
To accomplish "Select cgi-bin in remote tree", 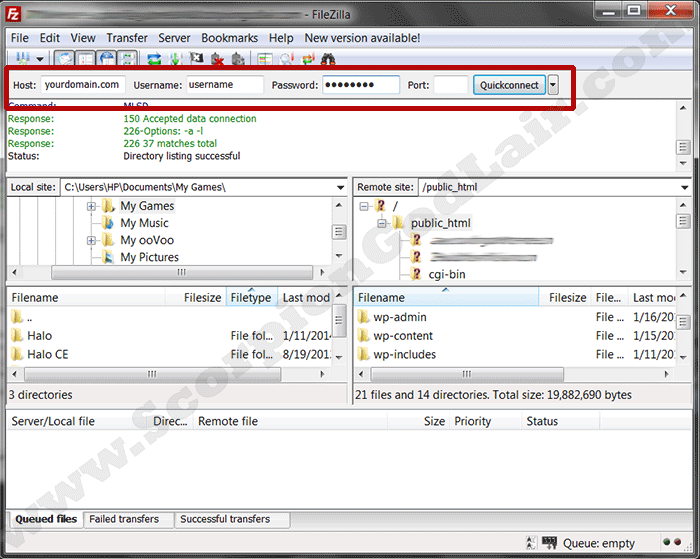I will [x=446, y=274].
